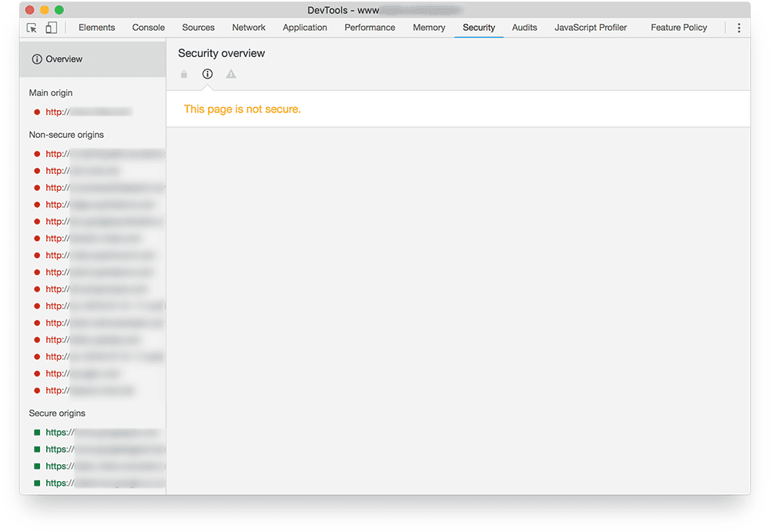Select the Inspect element cursor icon

click(x=32, y=27)
